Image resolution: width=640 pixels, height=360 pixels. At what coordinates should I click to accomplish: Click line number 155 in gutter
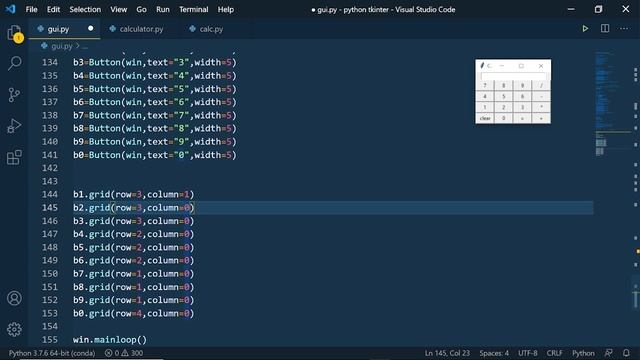[x=50, y=340]
